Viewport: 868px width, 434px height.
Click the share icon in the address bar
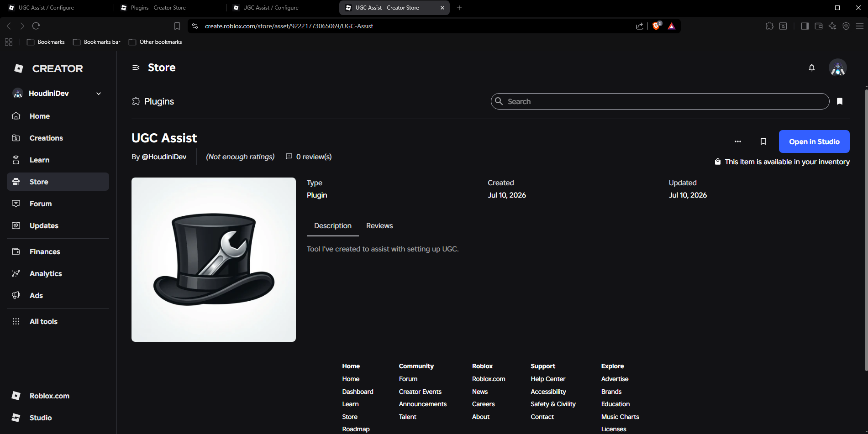(640, 26)
